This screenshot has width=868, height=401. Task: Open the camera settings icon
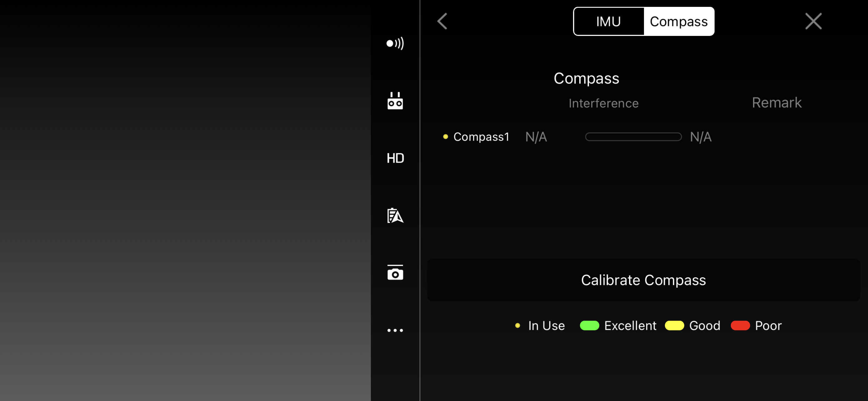click(x=395, y=273)
